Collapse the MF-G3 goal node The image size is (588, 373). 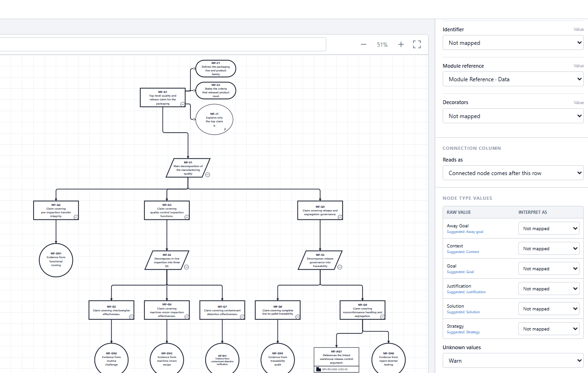pos(186,217)
